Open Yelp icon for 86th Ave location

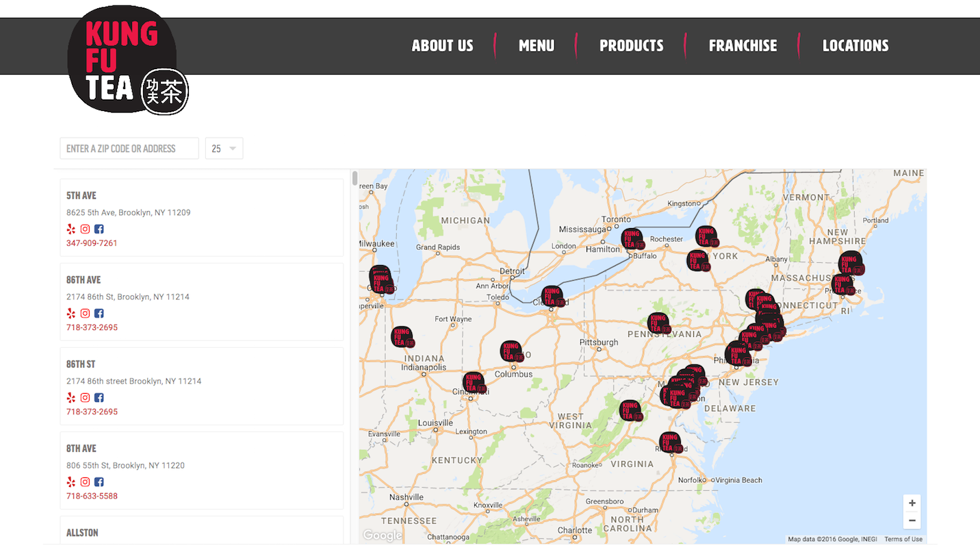[x=71, y=314]
